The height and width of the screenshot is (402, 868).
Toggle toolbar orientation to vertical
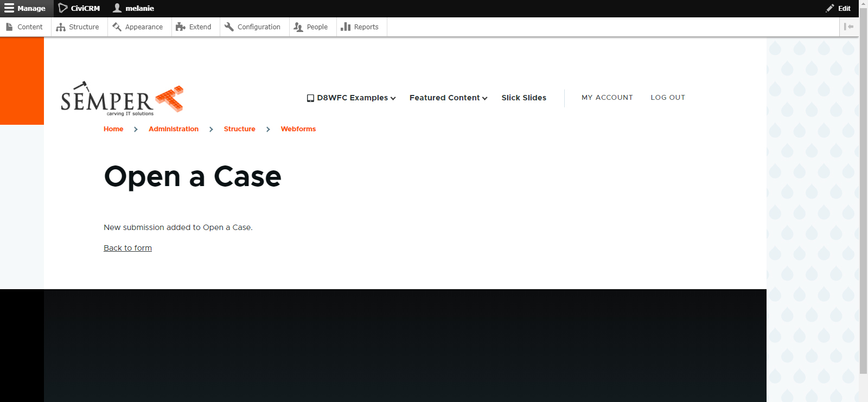pos(849,27)
